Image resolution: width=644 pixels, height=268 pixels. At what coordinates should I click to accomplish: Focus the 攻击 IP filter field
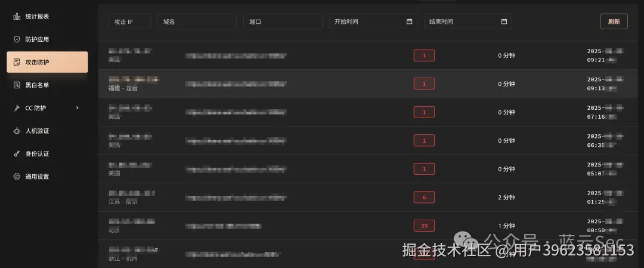129,21
